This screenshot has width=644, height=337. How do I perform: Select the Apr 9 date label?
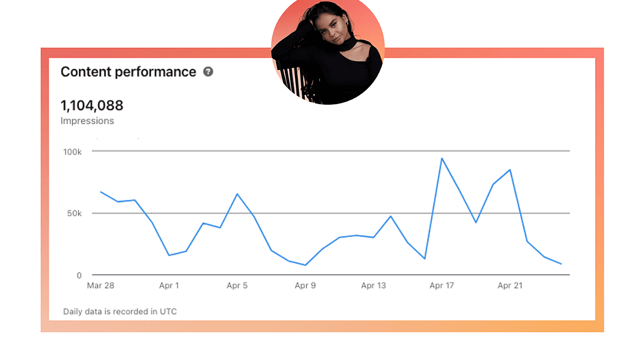(x=305, y=285)
